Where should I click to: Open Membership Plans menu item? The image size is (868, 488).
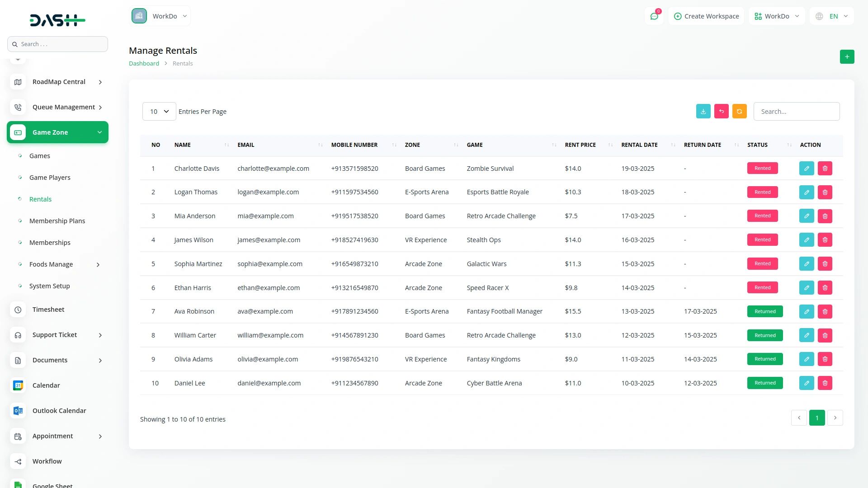57,221
